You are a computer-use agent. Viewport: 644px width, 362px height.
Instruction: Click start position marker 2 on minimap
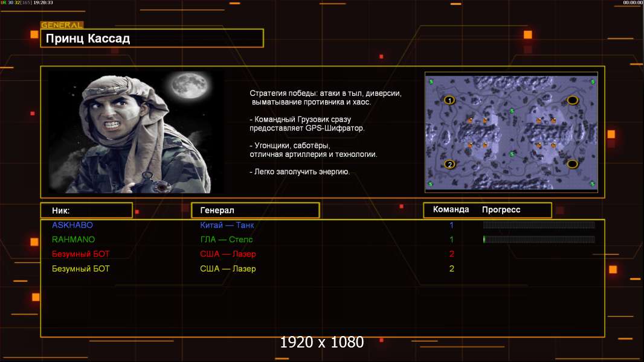click(x=449, y=164)
